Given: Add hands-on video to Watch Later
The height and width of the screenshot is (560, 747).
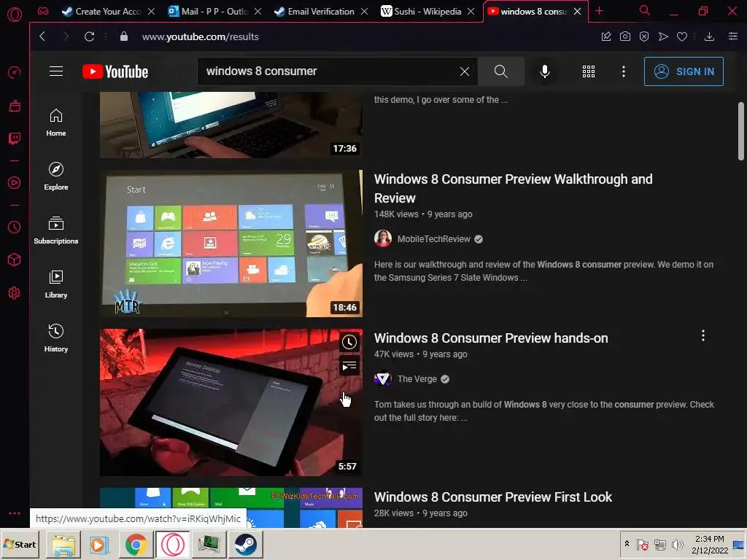Looking at the screenshot, I should [349, 342].
